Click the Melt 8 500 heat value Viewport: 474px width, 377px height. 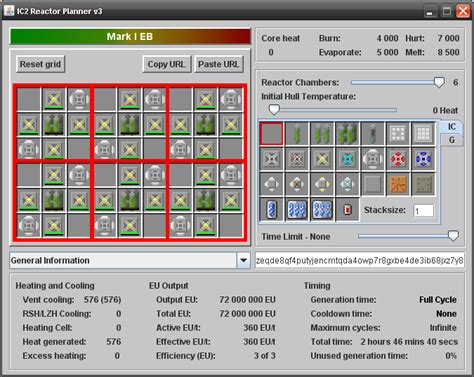click(448, 52)
